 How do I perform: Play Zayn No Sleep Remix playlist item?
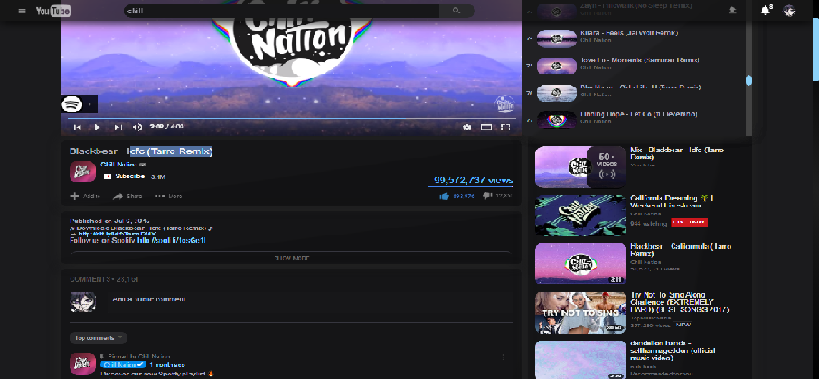[557, 11]
